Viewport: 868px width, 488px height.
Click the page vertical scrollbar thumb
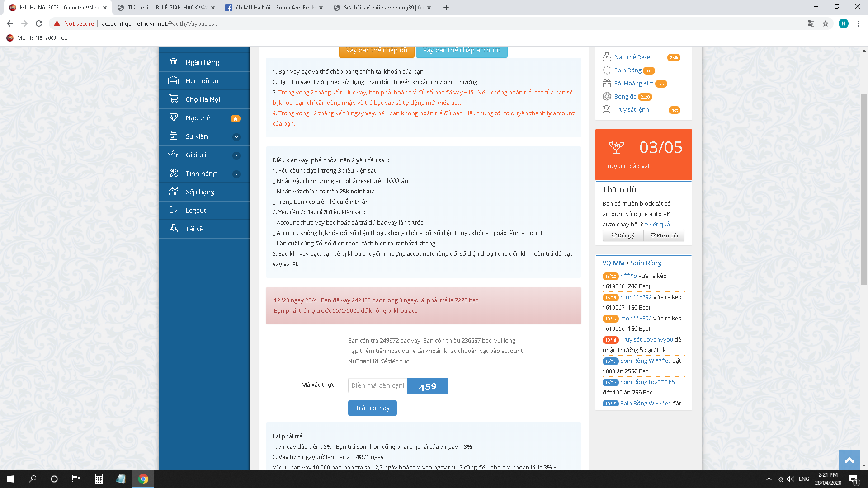pos(864,190)
